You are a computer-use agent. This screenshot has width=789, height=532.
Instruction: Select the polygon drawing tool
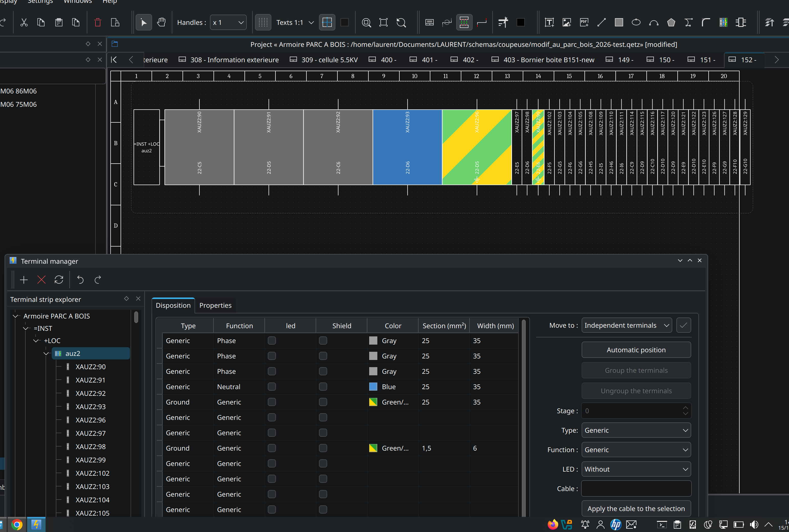click(x=671, y=22)
